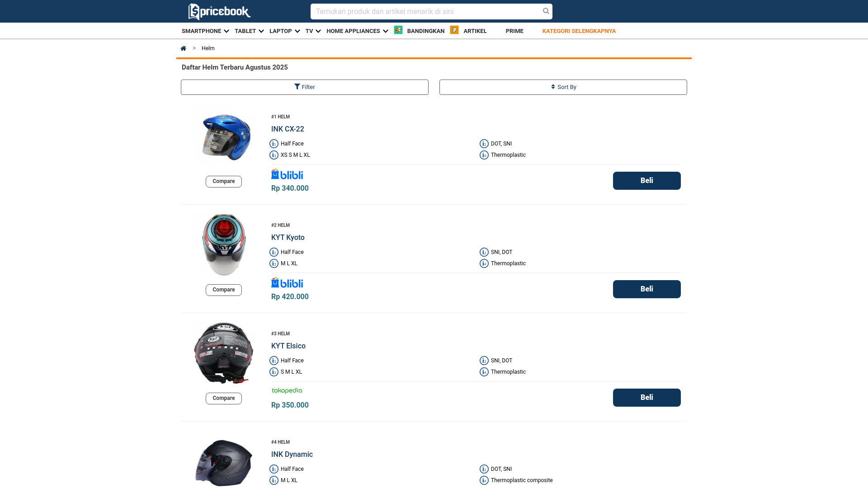The height and width of the screenshot is (488, 868).
Task: Click info icon next to INK CX-22 Half Face
Action: (x=274, y=144)
